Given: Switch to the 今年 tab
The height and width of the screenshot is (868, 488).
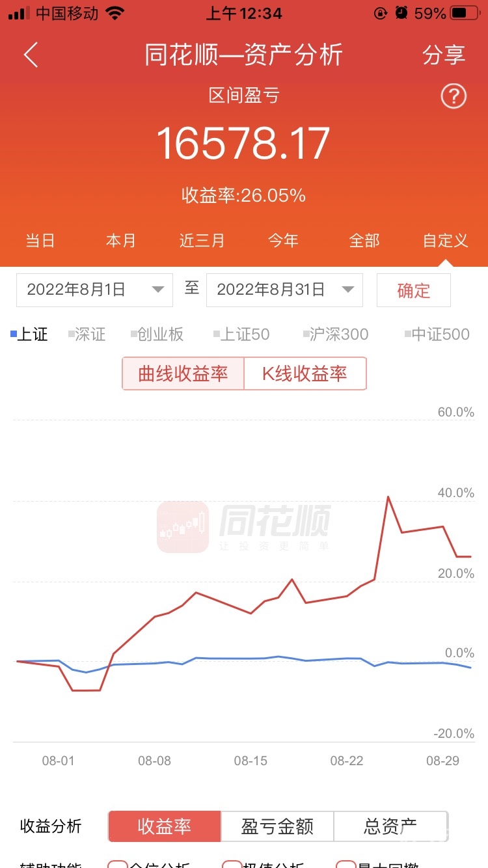Looking at the screenshot, I should coord(283,241).
